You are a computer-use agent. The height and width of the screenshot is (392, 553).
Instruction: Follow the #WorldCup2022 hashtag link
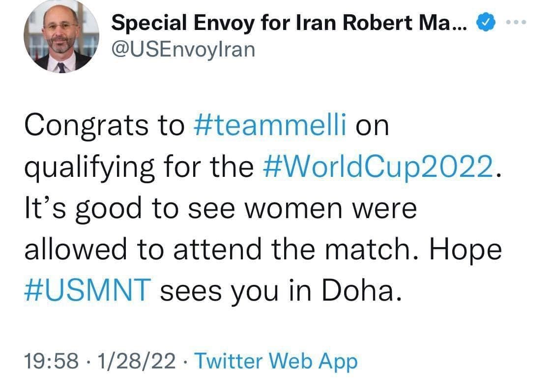[381, 168]
